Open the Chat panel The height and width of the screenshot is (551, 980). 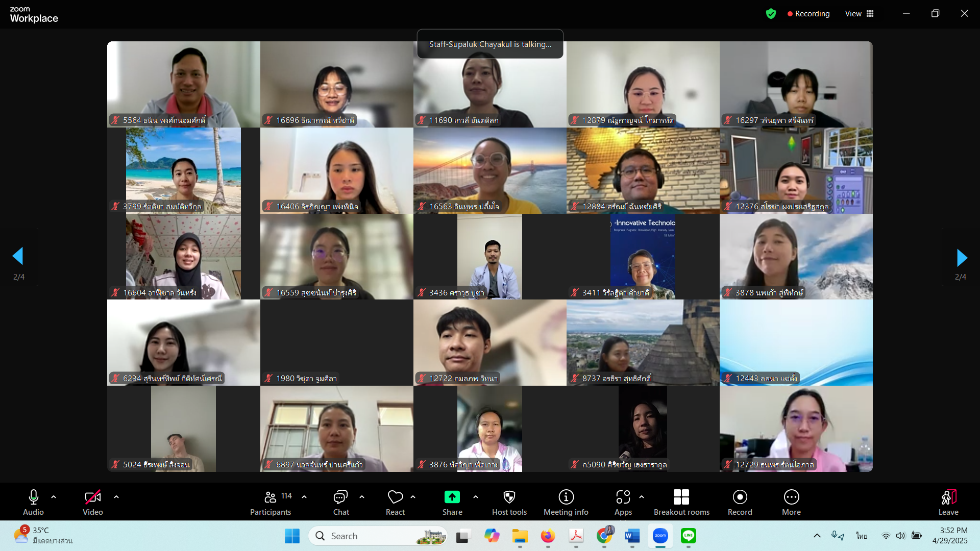click(340, 502)
